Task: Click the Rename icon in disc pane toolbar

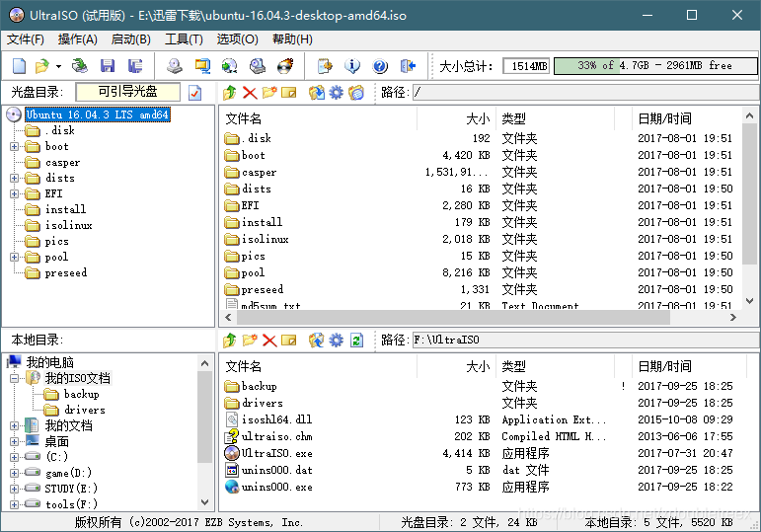Action: pyautogui.click(x=289, y=92)
